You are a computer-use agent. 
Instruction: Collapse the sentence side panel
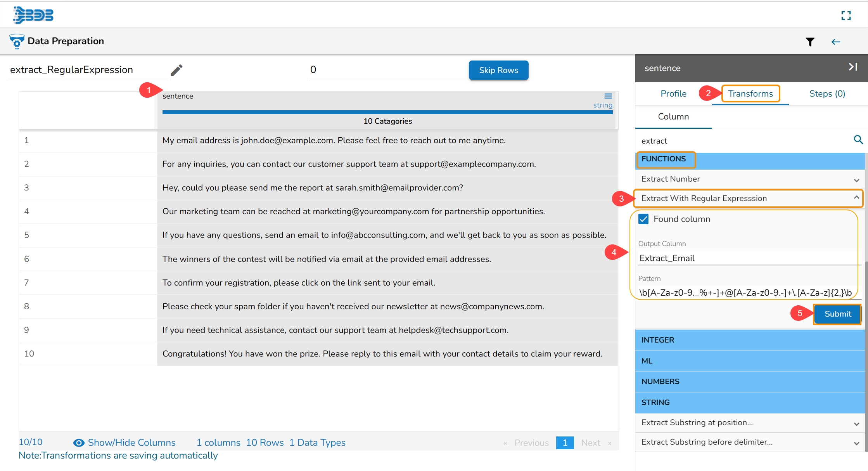pos(852,67)
